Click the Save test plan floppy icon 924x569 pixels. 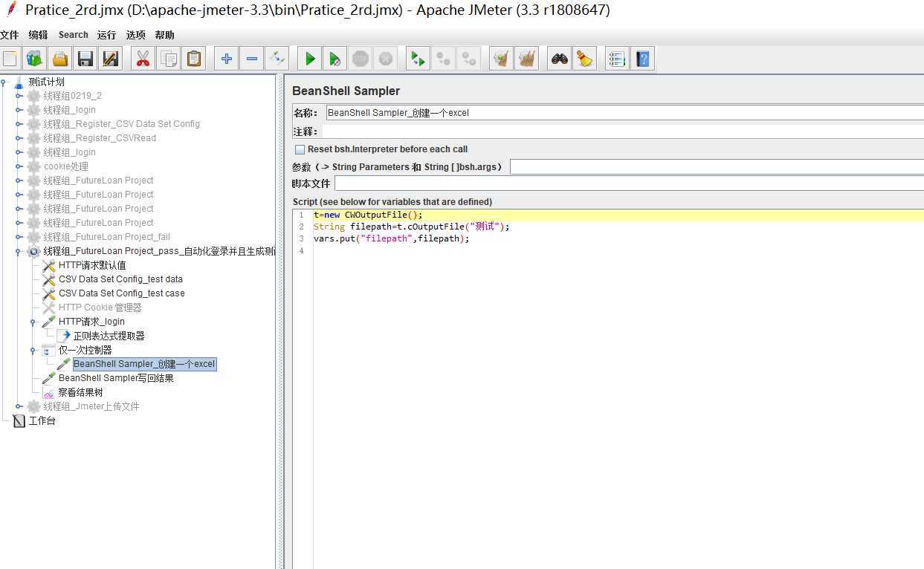[x=85, y=59]
